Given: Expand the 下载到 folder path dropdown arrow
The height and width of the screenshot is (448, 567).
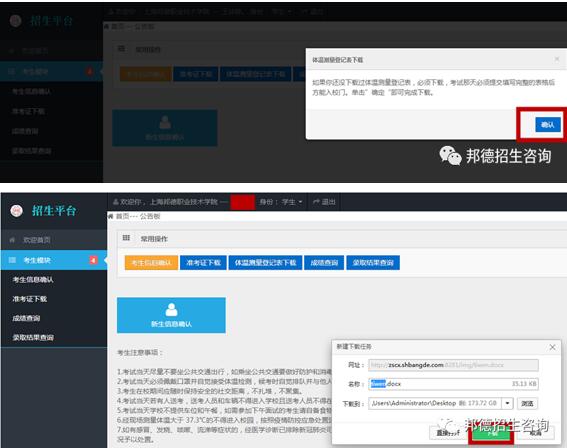Looking at the screenshot, I should tap(508, 403).
